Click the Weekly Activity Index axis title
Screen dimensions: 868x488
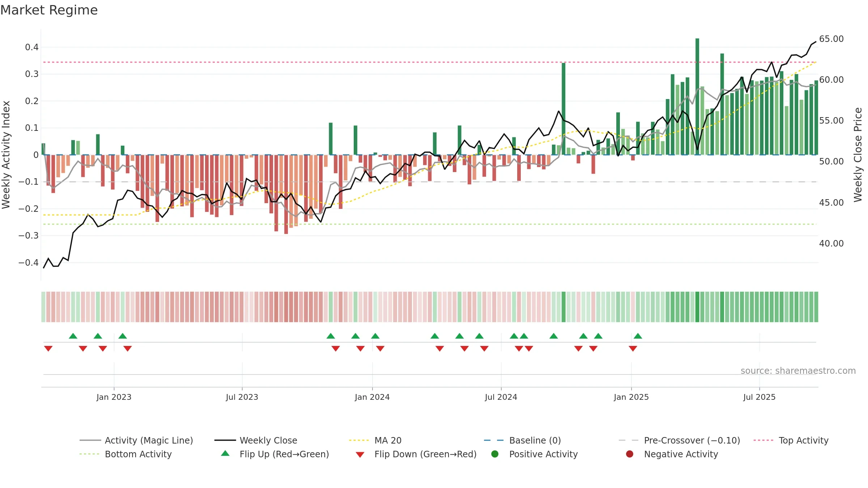pyautogui.click(x=6, y=155)
